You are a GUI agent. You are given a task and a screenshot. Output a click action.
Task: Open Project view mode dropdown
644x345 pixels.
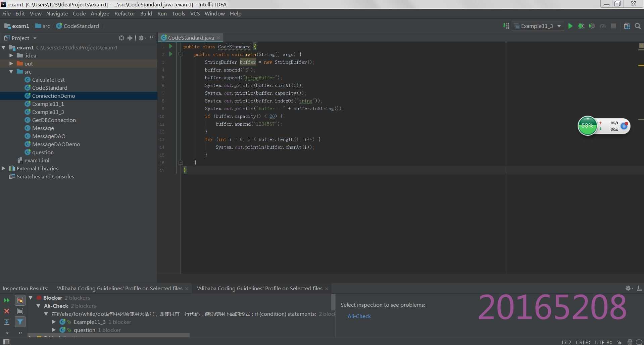[35, 38]
